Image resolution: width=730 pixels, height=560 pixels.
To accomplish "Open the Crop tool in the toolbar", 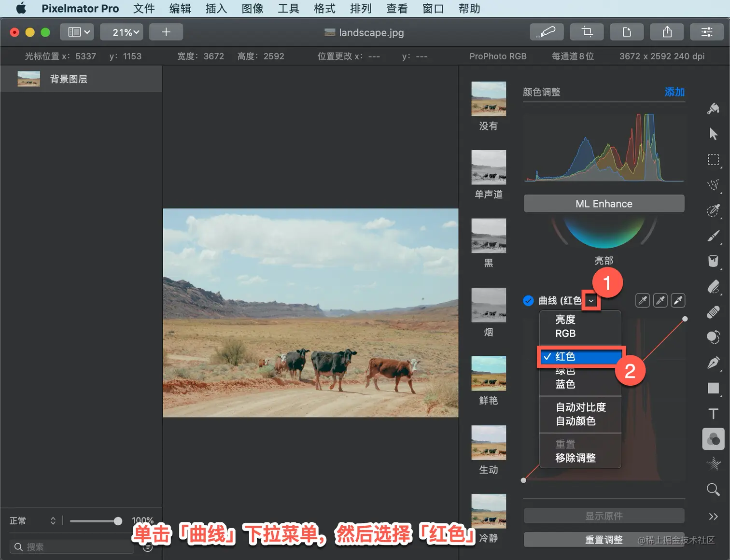I will coord(587,32).
